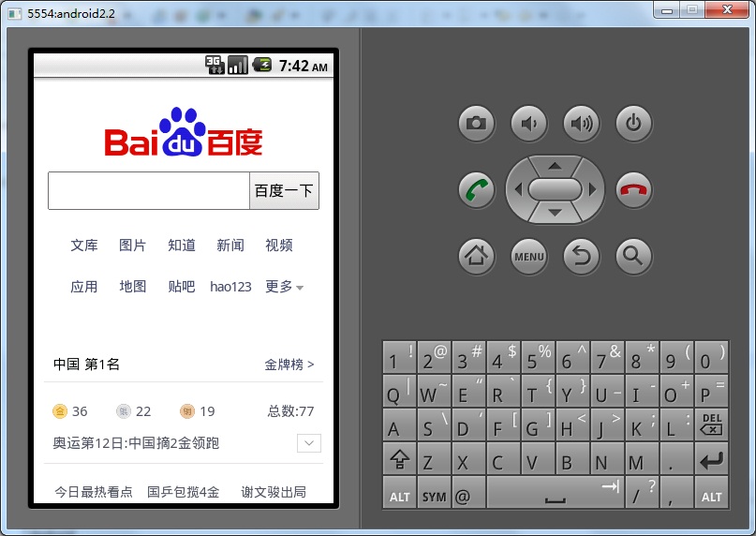Click the gold medal count icon

pyautogui.click(x=60, y=411)
